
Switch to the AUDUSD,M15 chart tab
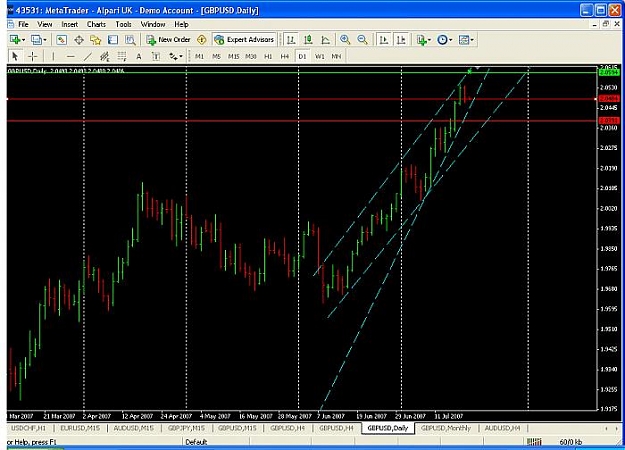pyautogui.click(x=134, y=428)
